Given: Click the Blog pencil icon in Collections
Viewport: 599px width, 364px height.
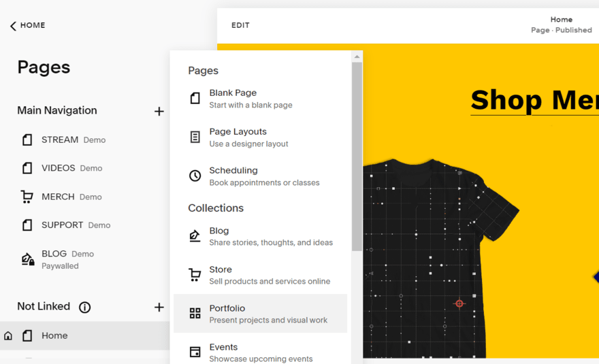Looking at the screenshot, I should [x=195, y=236].
